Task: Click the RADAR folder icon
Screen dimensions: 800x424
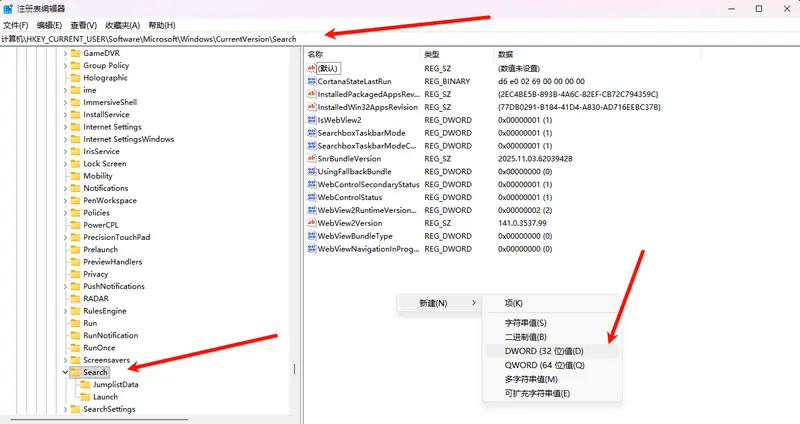Action: tap(76, 298)
